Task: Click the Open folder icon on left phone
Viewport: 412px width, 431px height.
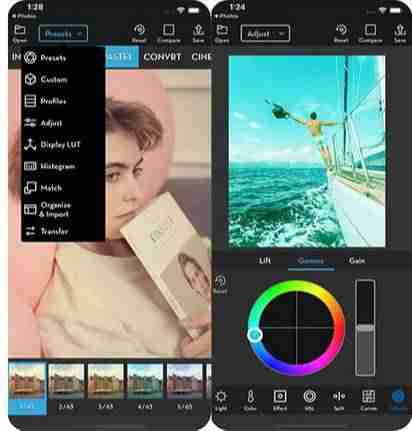Action: pos(20,34)
